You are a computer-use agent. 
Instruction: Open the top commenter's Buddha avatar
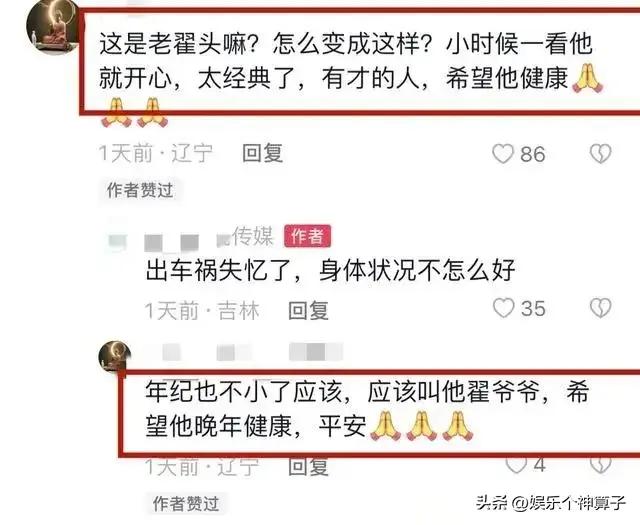tap(53, 27)
